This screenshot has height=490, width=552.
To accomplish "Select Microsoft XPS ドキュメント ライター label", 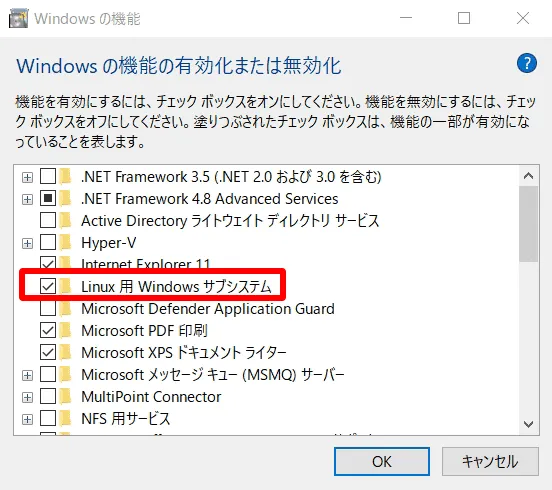I will 184,352.
